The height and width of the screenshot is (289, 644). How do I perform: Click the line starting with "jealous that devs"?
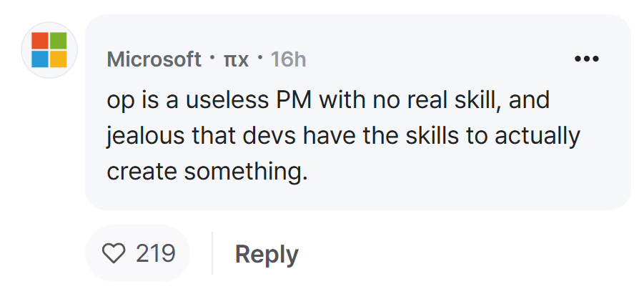pos(343,136)
